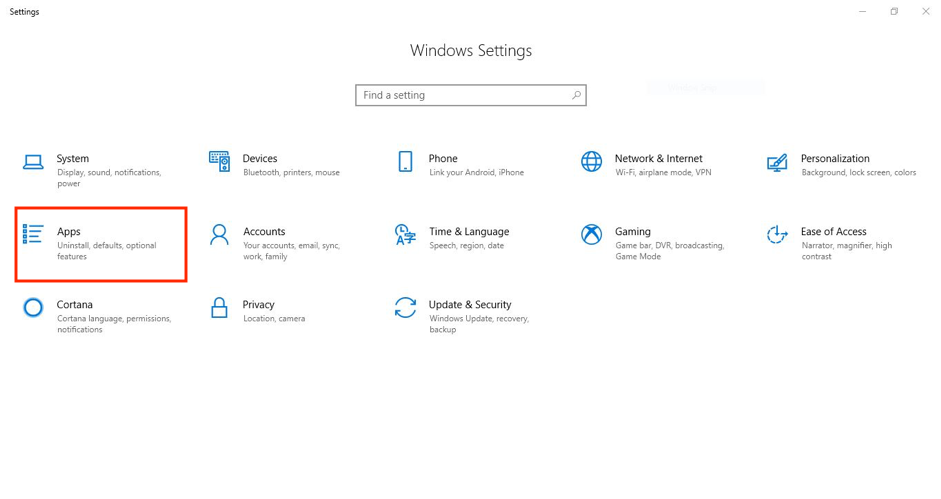The width and height of the screenshot is (941, 499).
Task: Open Devices settings label
Action: 260,159
